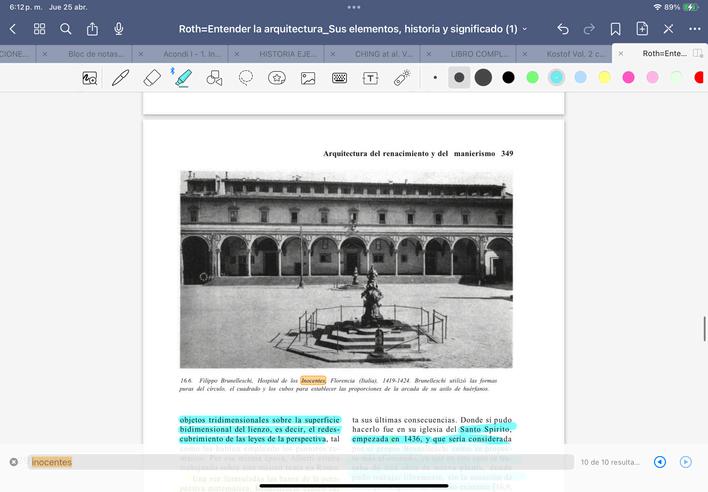Tap the battery status indicator
The width and height of the screenshot is (708, 492).
pos(691,7)
